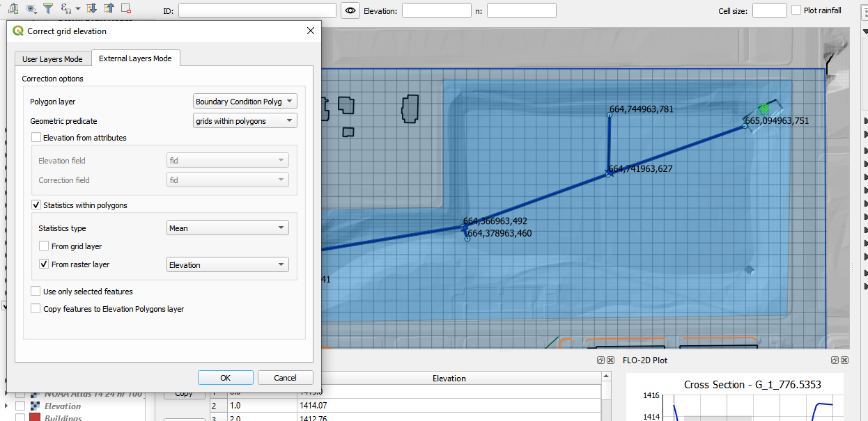
Task: Open the Statistics type dropdown showing Mean
Action: point(227,228)
